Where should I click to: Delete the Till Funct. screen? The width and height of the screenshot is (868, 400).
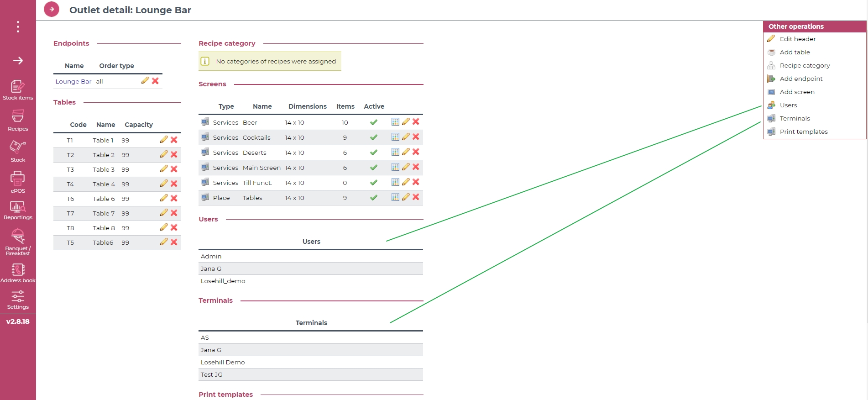pos(416,182)
